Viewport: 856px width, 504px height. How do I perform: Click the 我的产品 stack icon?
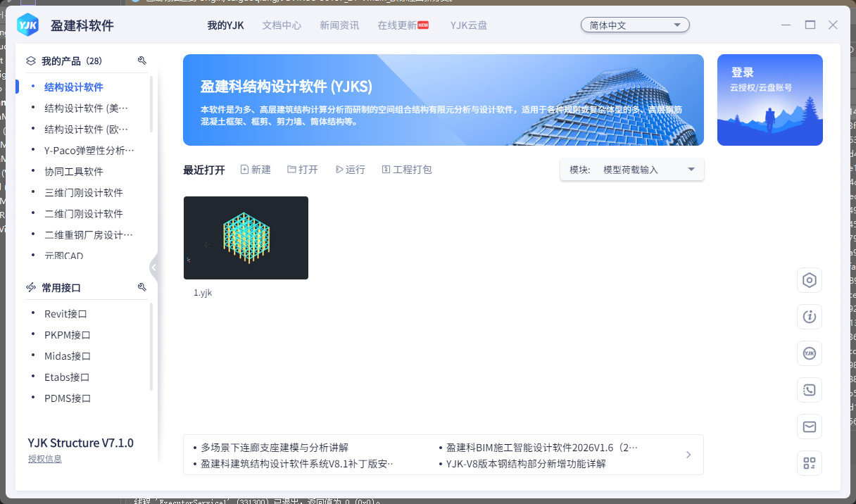(31, 61)
